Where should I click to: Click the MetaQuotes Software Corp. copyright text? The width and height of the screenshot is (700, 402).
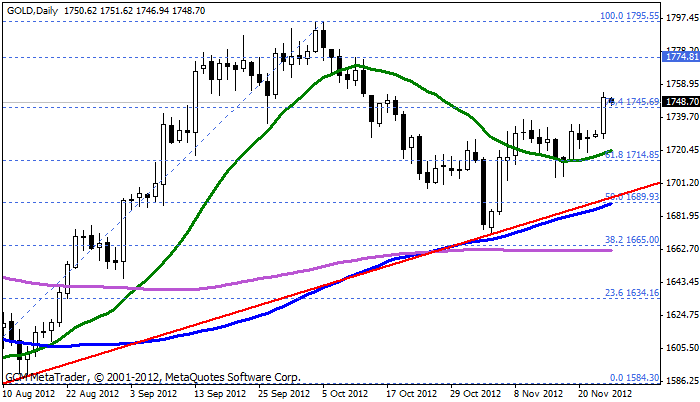(x=238, y=377)
